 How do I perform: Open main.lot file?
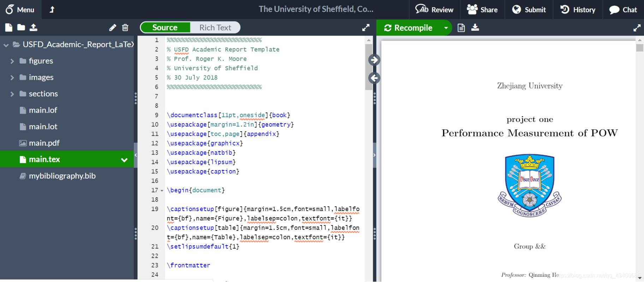pos(43,126)
